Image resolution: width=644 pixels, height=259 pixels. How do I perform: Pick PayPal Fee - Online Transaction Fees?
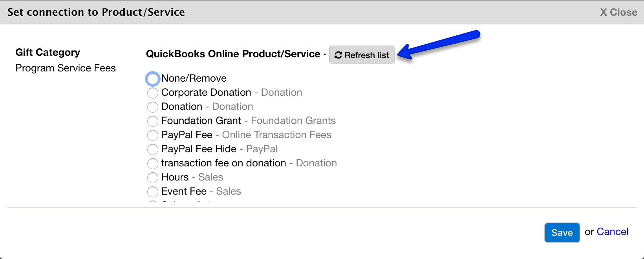(x=153, y=135)
